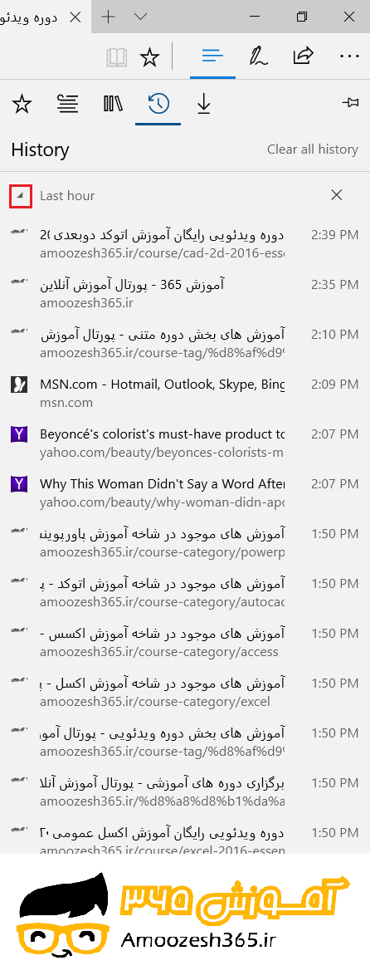370x980 pixels.
Task: Click the Hub icon in toolbar
Action: pos(212,56)
